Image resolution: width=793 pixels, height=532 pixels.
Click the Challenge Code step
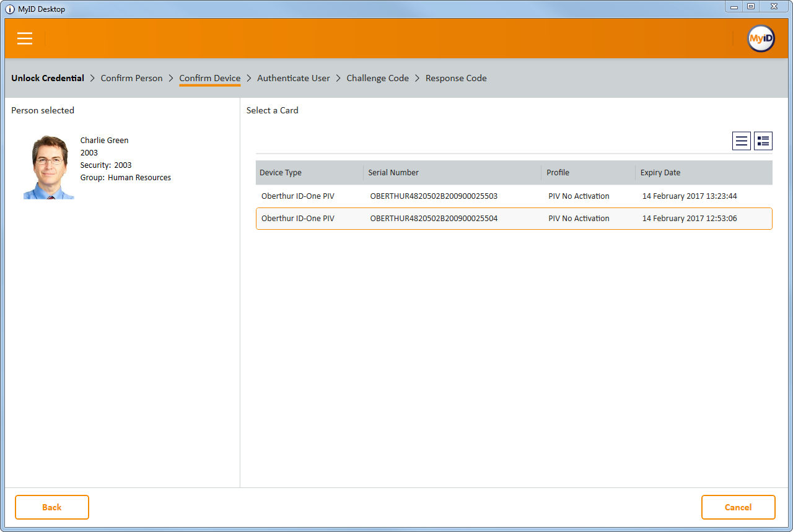point(377,78)
